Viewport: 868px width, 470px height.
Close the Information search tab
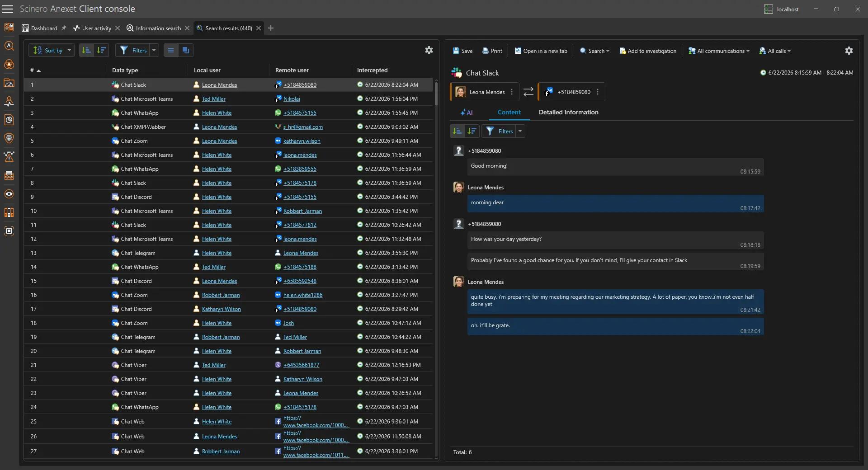187,28
